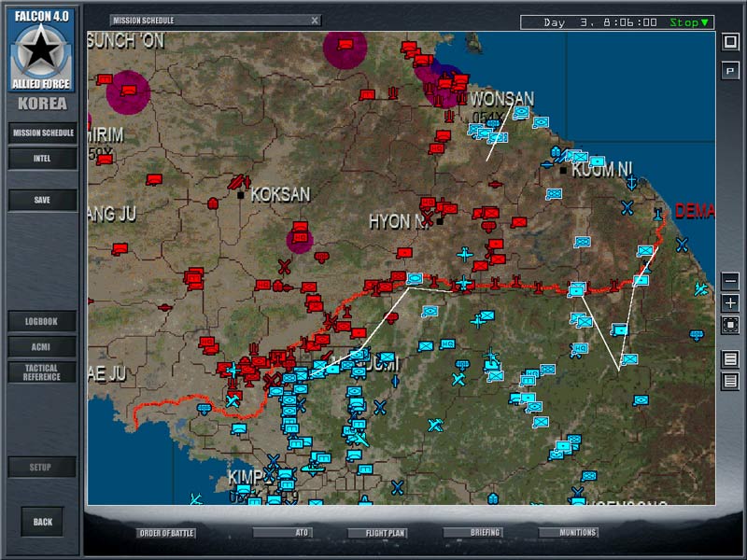Open the ACMI viewer
The image size is (747, 560).
tap(42, 346)
